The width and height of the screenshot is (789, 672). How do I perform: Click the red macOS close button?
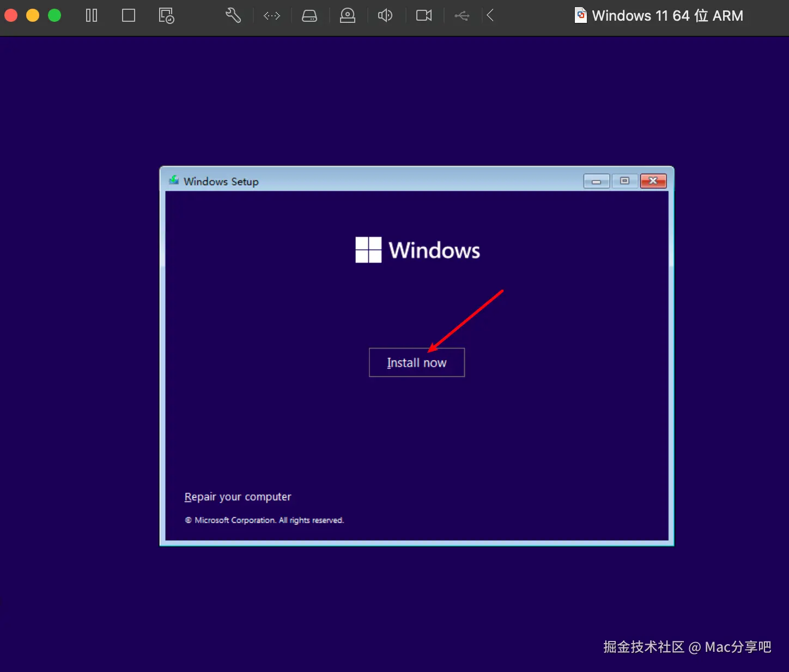[x=11, y=15]
